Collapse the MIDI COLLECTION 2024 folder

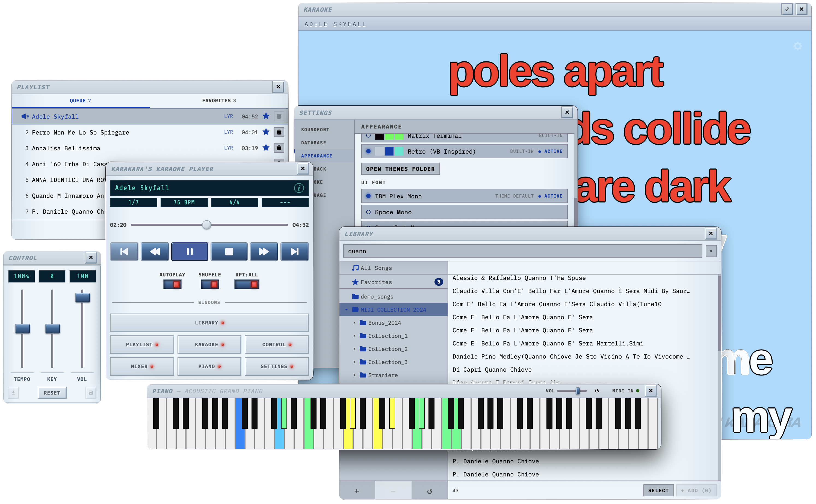click(346, 310)
